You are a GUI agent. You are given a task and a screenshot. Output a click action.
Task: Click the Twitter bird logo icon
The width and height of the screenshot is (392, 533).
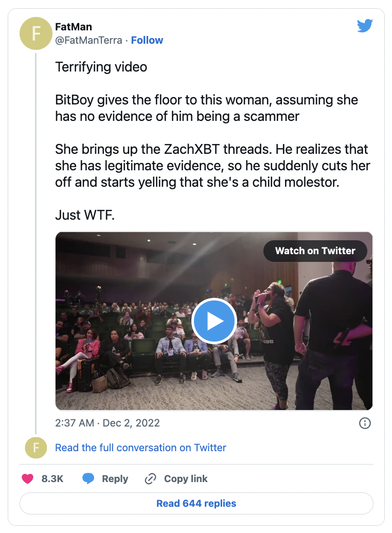365,26
